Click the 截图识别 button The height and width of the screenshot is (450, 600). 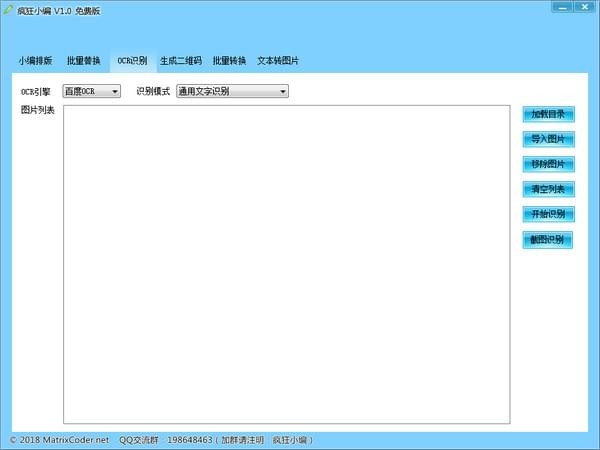click(x=548, y=240)
